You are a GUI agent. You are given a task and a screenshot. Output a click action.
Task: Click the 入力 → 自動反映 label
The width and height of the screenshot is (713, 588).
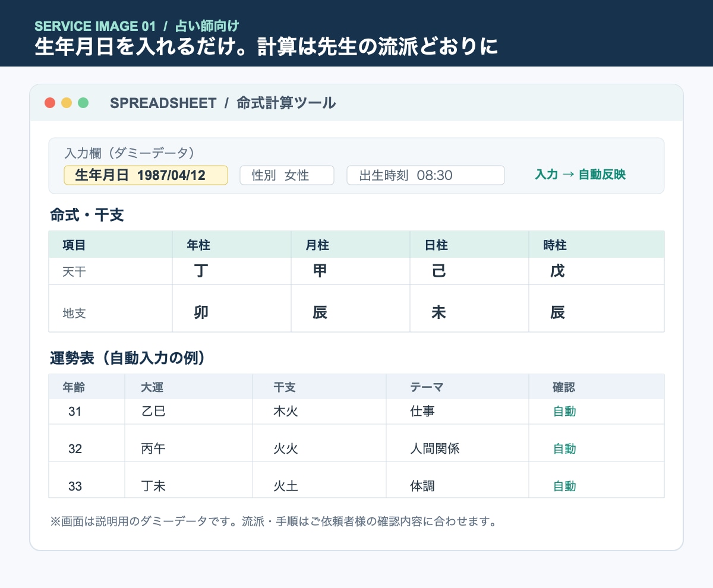pyautogui.click(x=581, y=175)
